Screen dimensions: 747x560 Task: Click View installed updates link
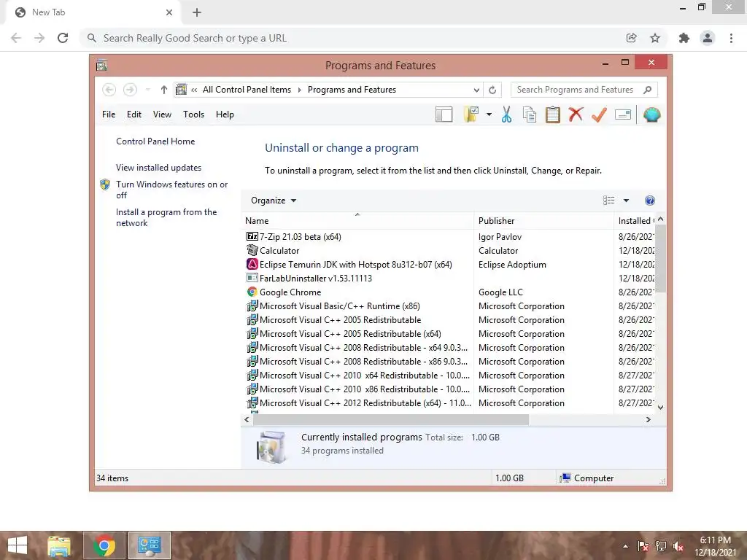(x=158, y=168)
